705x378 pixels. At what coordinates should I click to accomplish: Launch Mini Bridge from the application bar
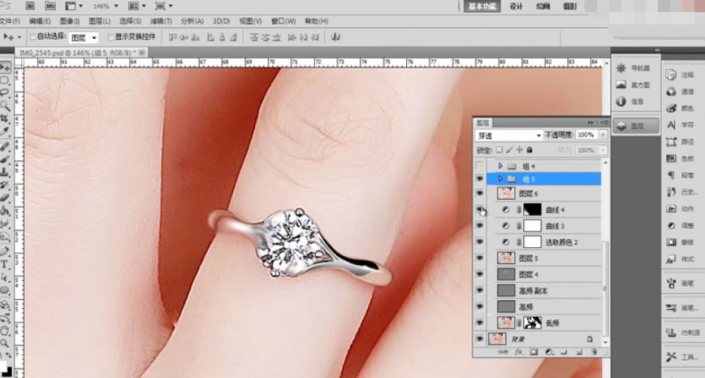(50, 6)
